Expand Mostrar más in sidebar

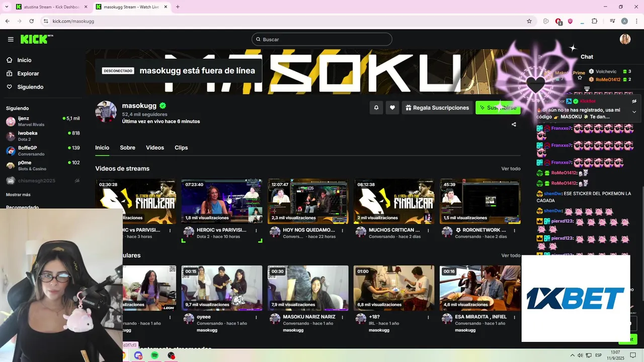pyautogui.click(x=18, y=195)
